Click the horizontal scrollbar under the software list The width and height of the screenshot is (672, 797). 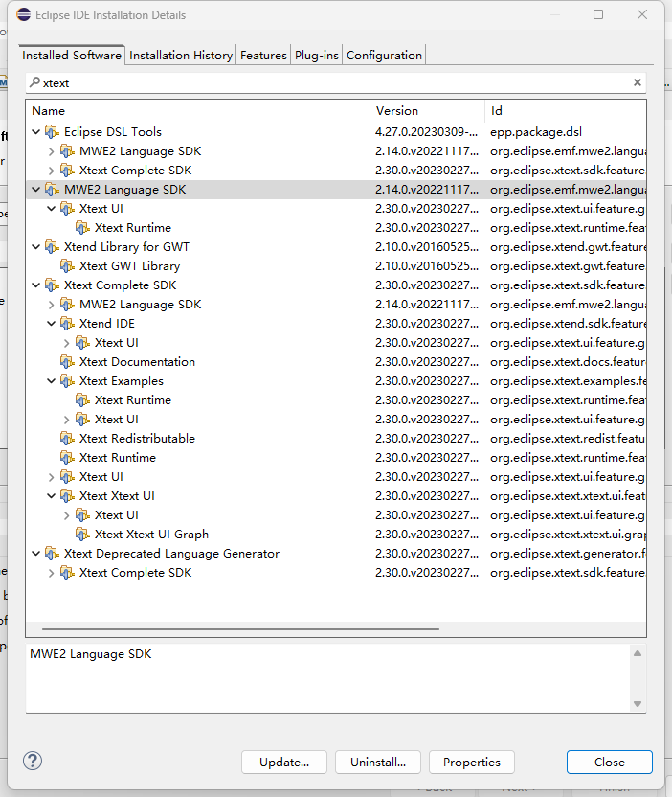pos(241,629)
